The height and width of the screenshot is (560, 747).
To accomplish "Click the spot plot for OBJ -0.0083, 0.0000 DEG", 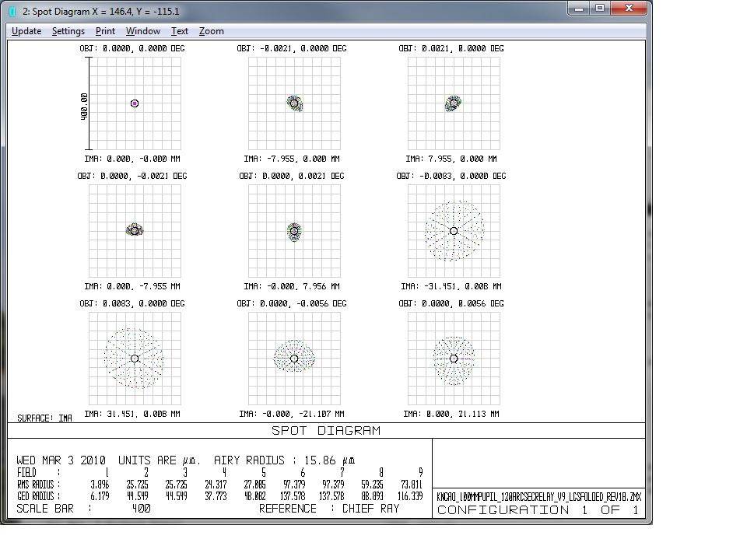I will 454,231.
